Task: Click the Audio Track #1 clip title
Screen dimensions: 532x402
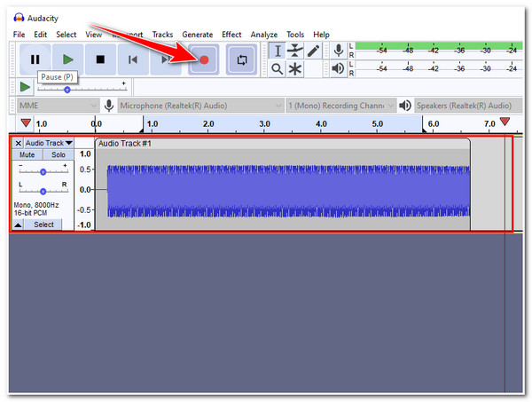Action: (x=124, y=144)
